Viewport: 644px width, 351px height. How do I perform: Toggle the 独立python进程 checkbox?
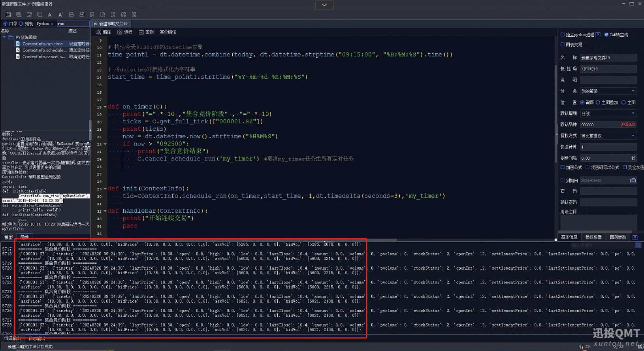(563, 35)
